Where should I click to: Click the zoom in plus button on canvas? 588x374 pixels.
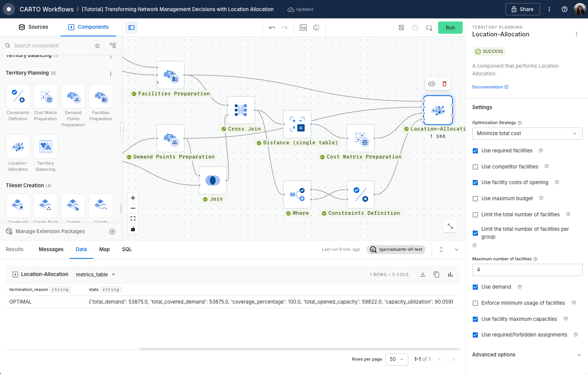133,198
